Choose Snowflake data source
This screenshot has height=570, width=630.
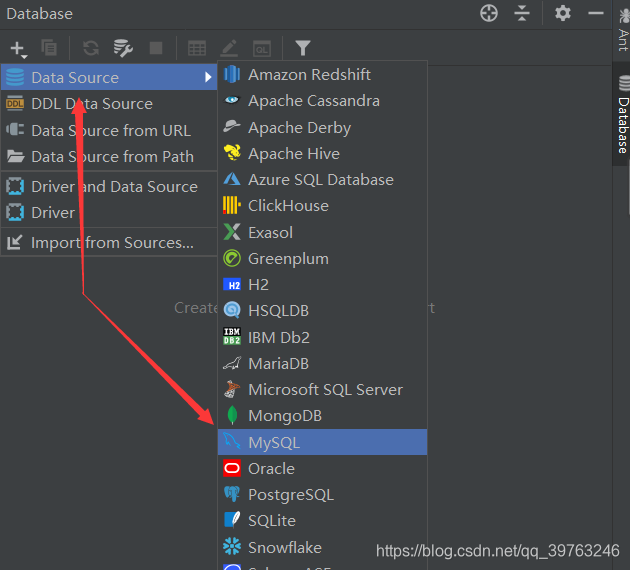(x=322, y=547)
